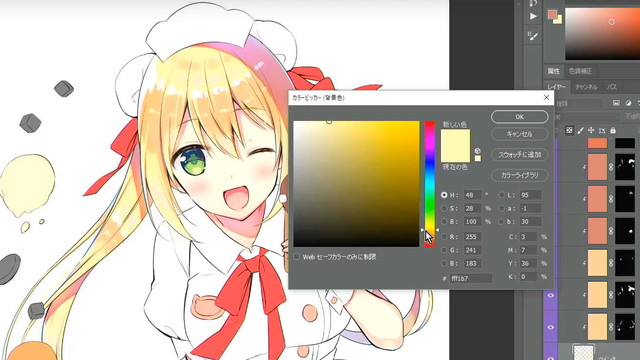Click the lock all padlock icon
The image size is (640, 360).
coord(613,130)
